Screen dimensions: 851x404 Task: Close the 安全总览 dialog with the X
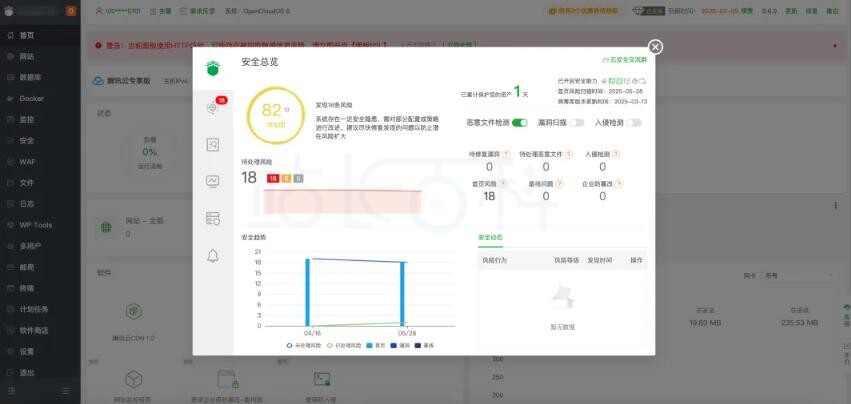coord(656,47)
